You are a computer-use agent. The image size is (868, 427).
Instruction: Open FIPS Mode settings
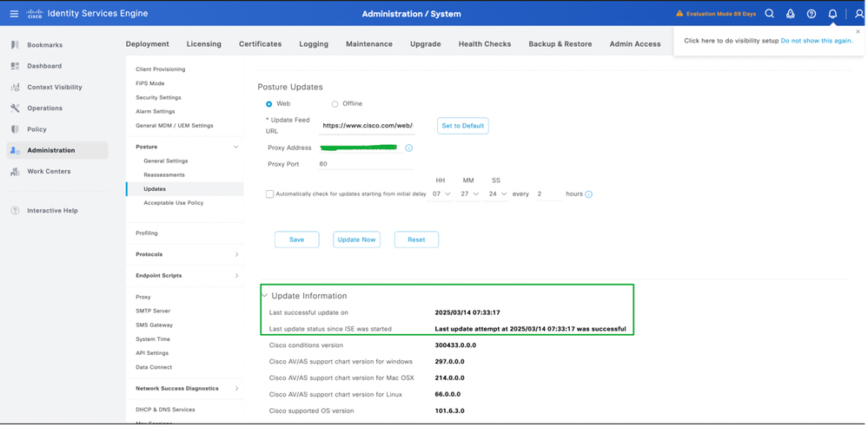pos(150,83)
